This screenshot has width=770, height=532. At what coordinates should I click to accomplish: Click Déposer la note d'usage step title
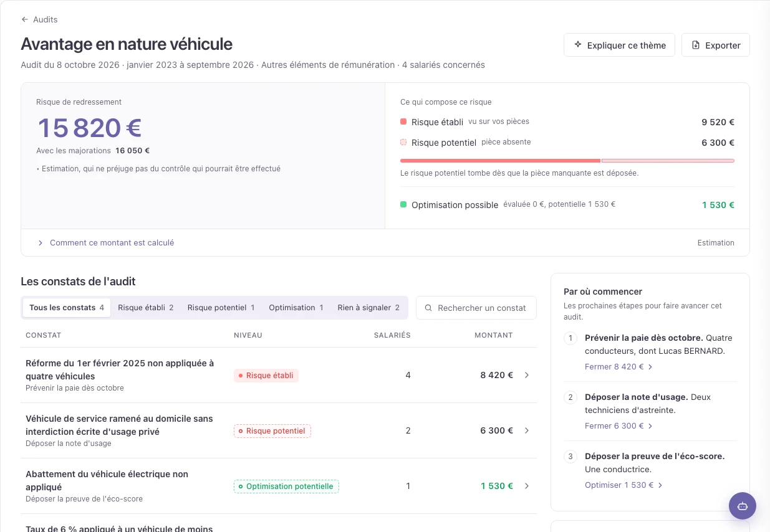[x=637, y=397]
